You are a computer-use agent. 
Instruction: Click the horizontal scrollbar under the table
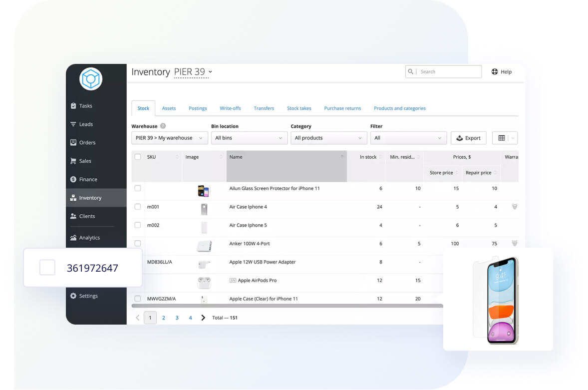tap(287, 306)
